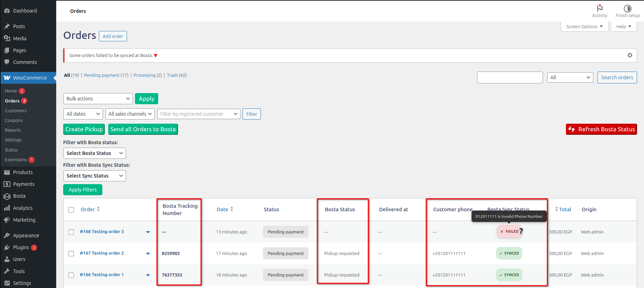Screen dimensions: 644x288
Task: Click the Appearance brush icon
Action: [7, 236]
